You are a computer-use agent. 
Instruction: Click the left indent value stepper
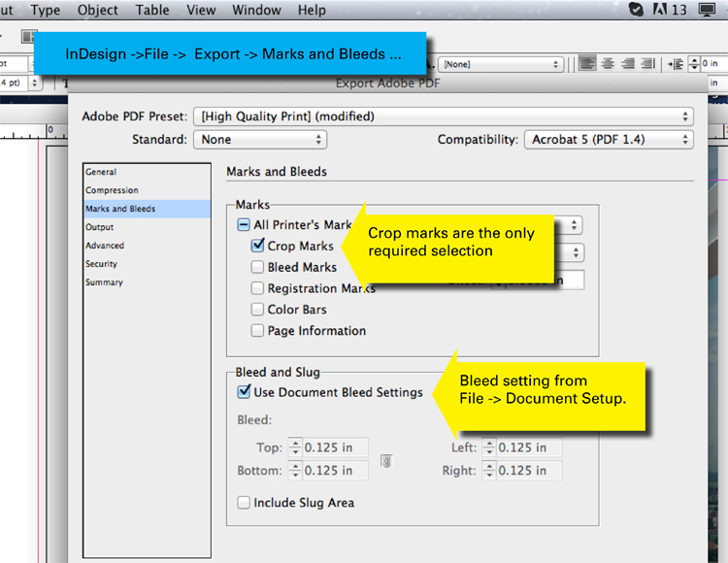[x=694, y=64]
